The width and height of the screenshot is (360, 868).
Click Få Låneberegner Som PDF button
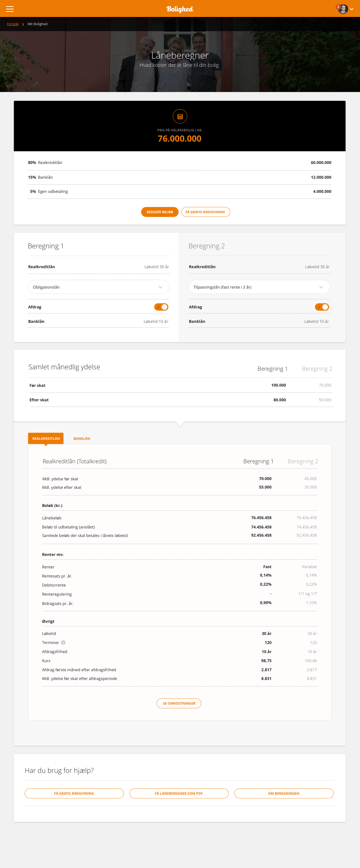tap(179, 793)
